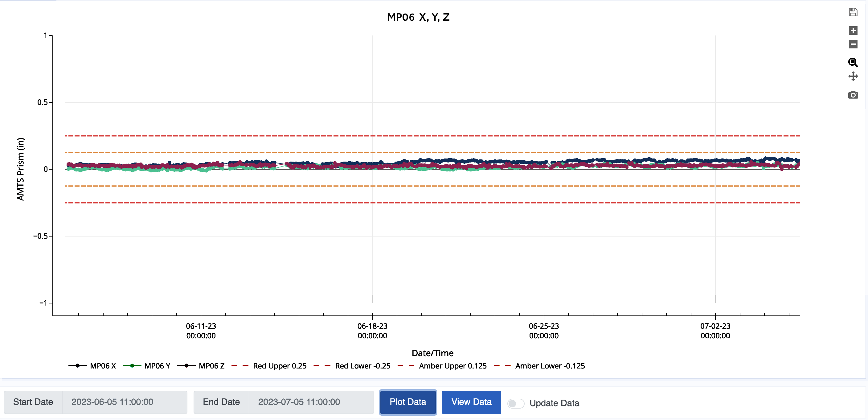Click the Plot Data button
The height and width of the screenshot is (420, 868).
click(x=408, y=402)
